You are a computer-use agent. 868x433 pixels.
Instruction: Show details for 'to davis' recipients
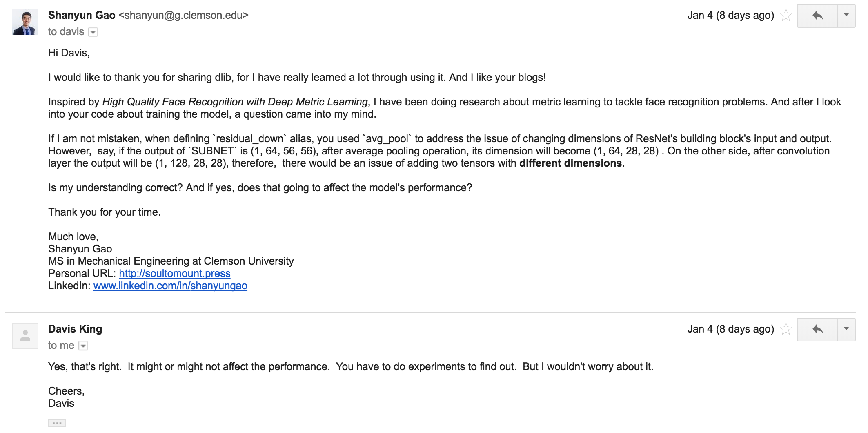[x=93, y=32]
